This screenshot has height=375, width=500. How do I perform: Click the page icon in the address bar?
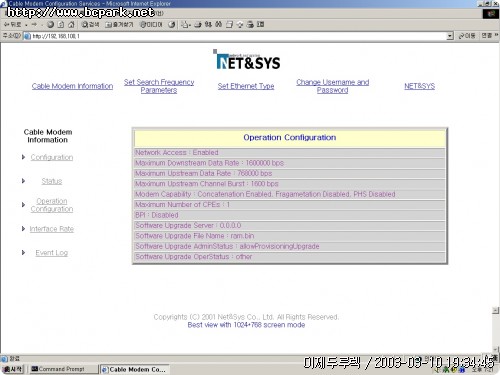[x=27, y=36]
